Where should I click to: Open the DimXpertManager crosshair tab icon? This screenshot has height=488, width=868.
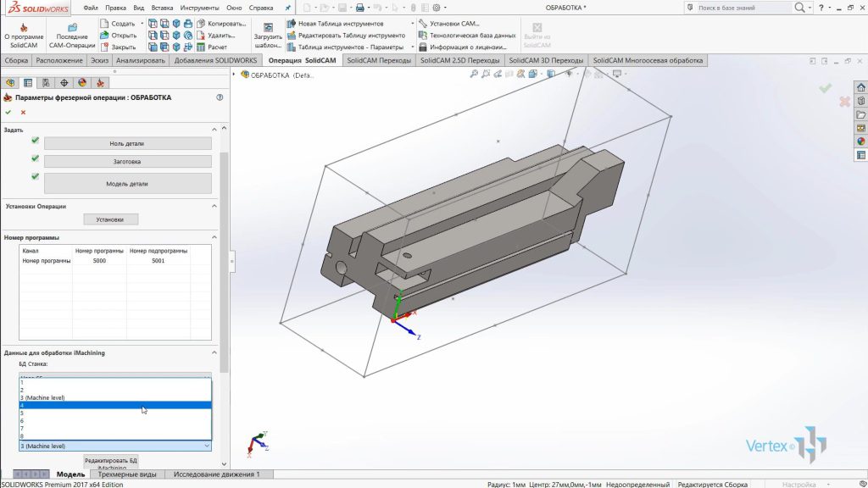[x=64, y=83]
